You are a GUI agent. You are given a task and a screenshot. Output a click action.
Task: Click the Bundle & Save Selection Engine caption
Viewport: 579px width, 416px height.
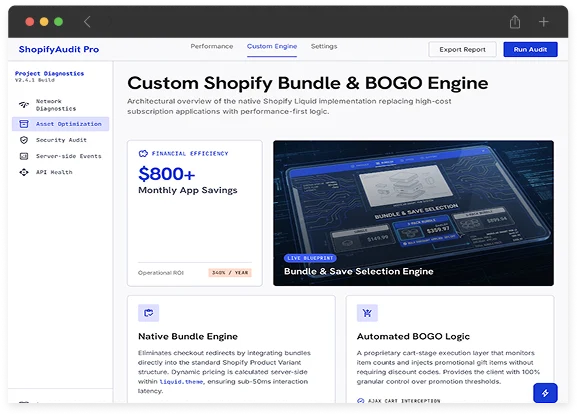click(x=359, y=271)
